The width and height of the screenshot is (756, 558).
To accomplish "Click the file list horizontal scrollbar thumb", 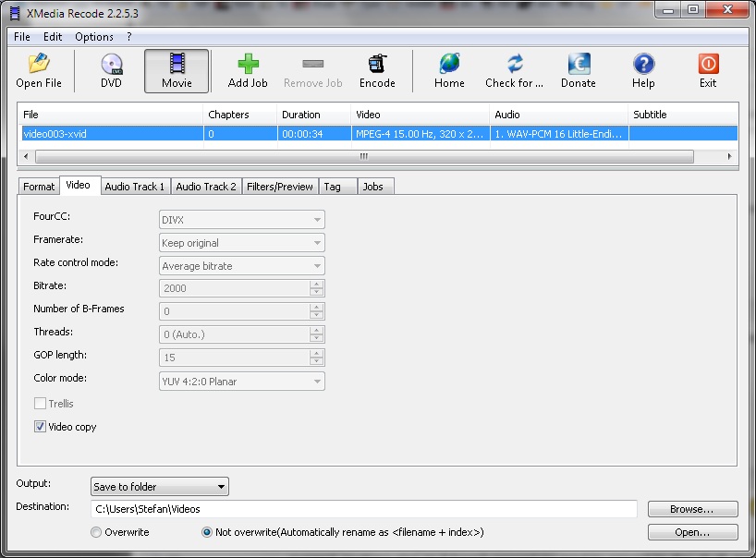I will 364,156.
